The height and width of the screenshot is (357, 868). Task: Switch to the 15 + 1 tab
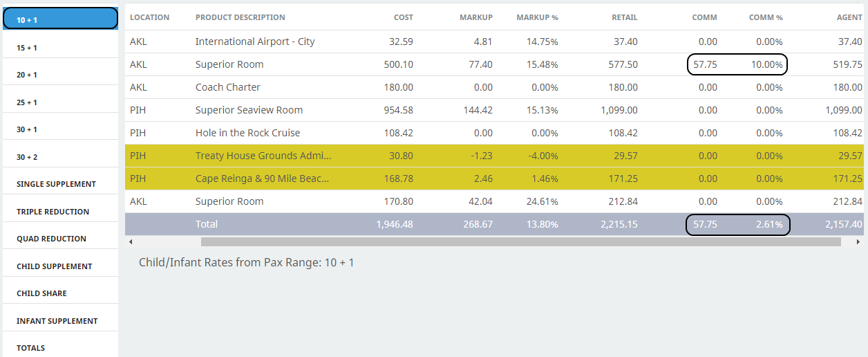[60, 48]
